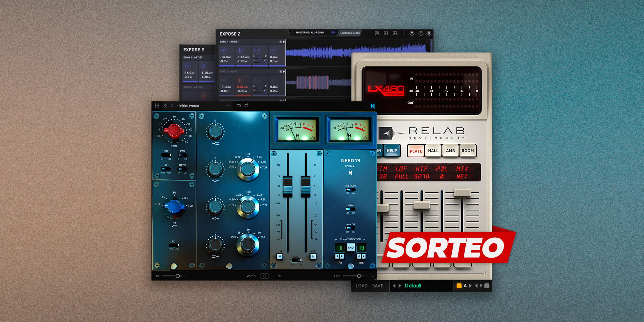Open Expose 2 preset menu hamburger icon
Image resolution: width=644 pixels, height=322 pixels.
click(x=333, y=32)
